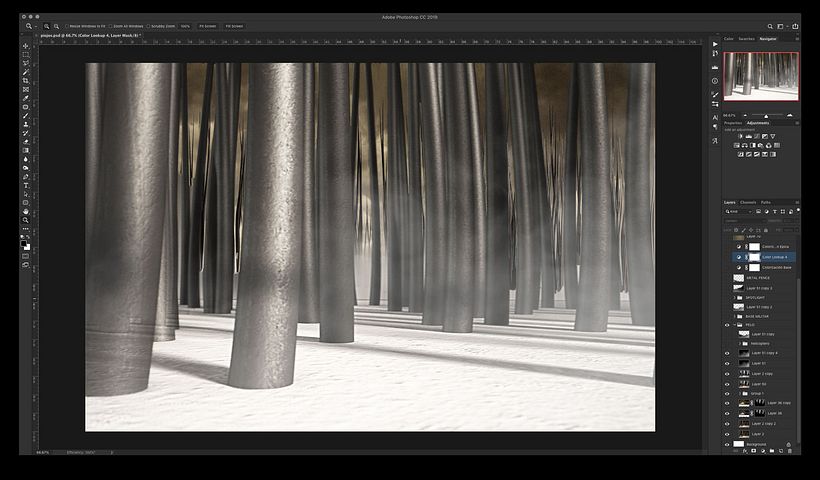
Task: Switch to the Channels tab
Action: pyautogui.click(x=748, y=202)
